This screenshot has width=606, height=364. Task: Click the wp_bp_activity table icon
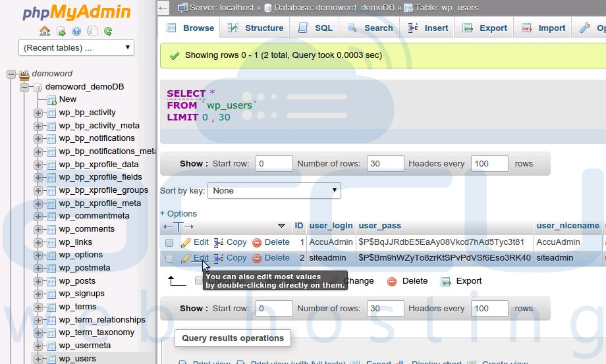point(51,113)
